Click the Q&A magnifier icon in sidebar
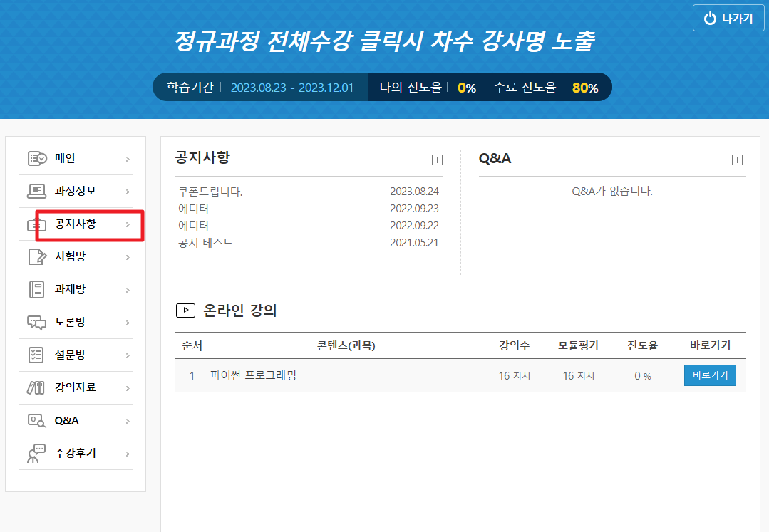The width and height of the screenshot is (769, 532). (37, 420)
